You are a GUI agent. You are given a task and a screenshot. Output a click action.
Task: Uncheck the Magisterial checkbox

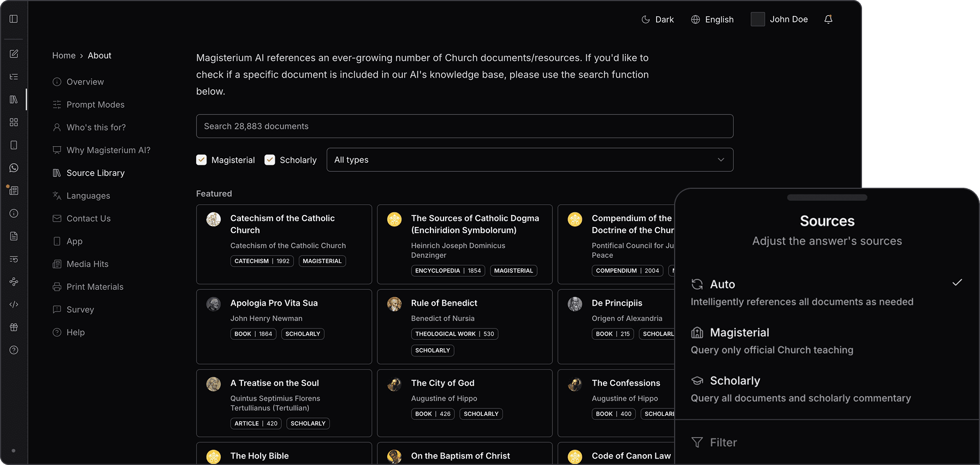click(x=202, y=160)
